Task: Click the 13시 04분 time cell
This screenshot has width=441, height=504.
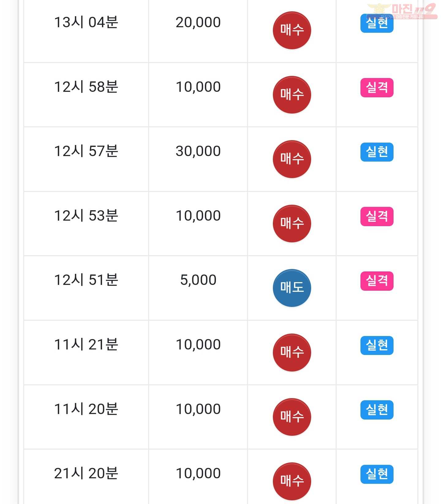Action: point(86,31)
